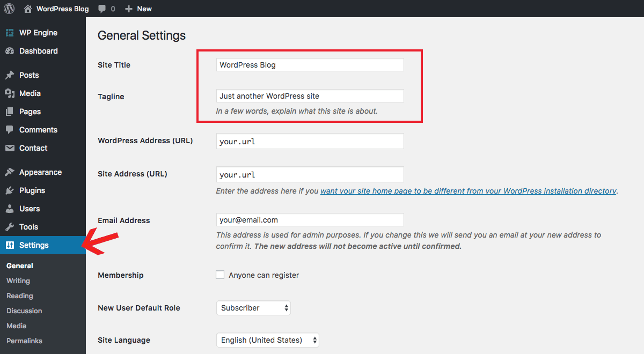The width and height of the screenshot is (644, 354).
Task: Open the Discussion settings submenu
Action: [24, 311]
